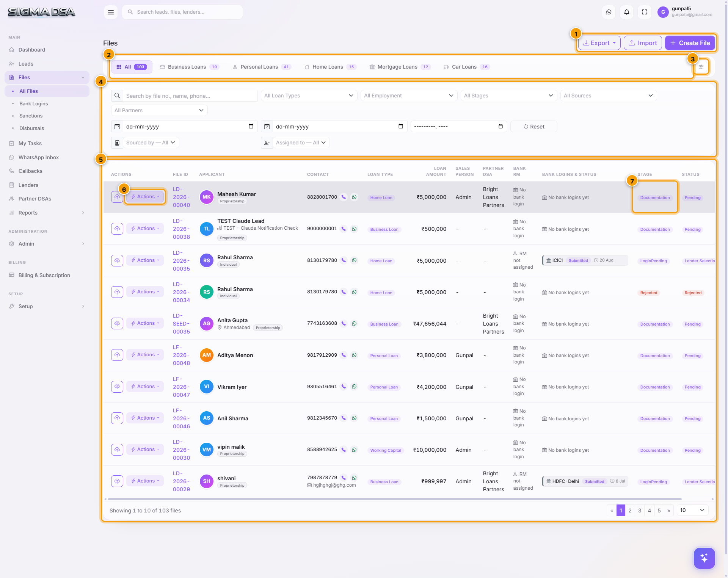728x578 pixels.
Task: Open Actions menu for Anita Gupta
Action: 145,323
